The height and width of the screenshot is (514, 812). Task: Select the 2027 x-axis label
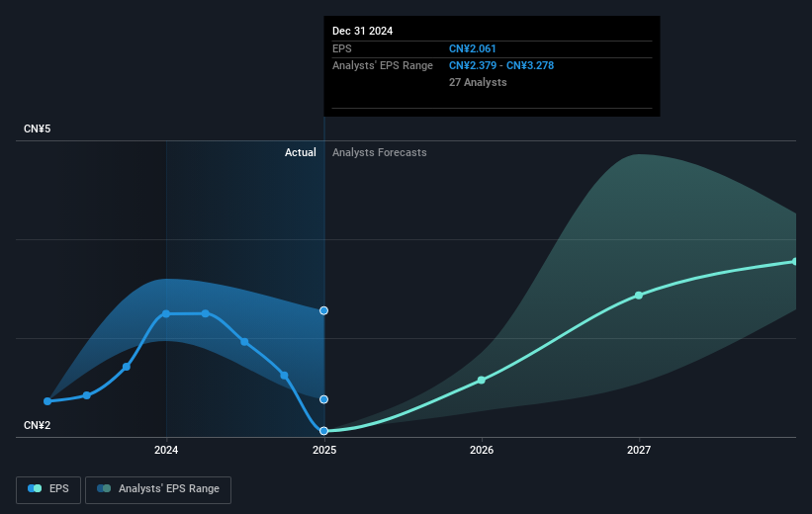(639, 451)
